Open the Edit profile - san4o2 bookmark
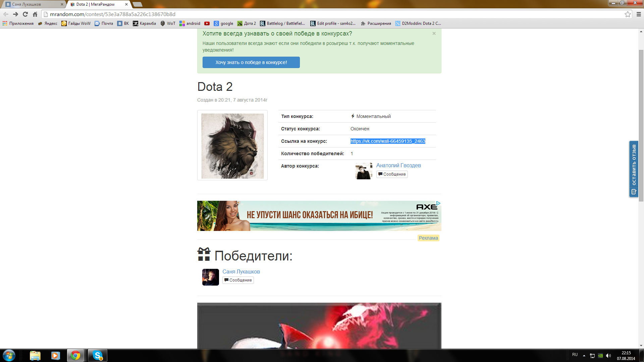This screenshot has width=644, height=362. click(333, 23)
